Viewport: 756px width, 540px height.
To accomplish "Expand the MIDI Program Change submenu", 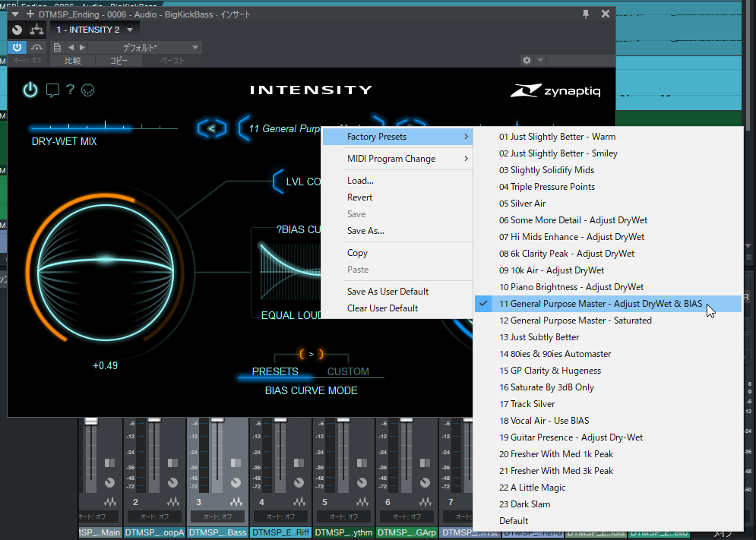I will click(x=397, y=159).
